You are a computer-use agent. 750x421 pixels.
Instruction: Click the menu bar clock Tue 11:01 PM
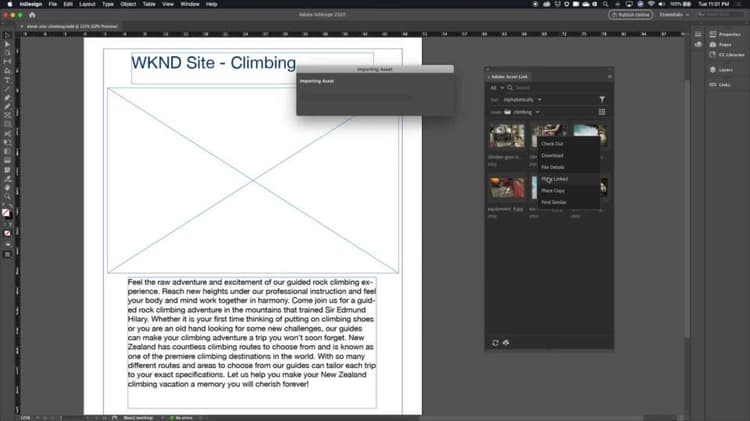714,4
